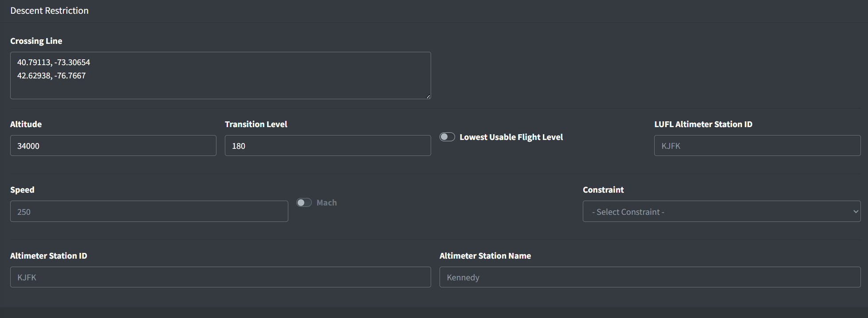This screenshot has width=868, height=318.
Task: Click the Mach label text
Action: point(326,202)
